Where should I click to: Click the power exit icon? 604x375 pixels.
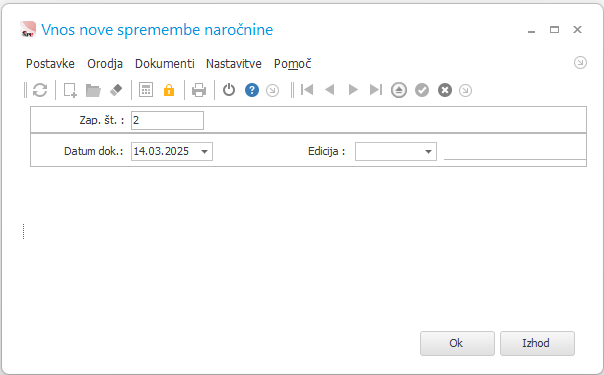(x=229, y=90)
